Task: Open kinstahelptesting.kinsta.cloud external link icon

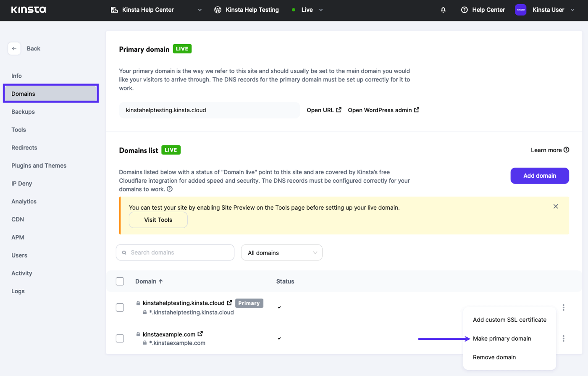Action: point(229,303)
